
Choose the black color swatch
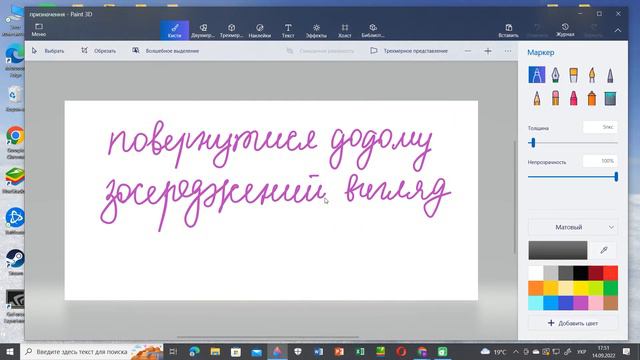[580, 273]
